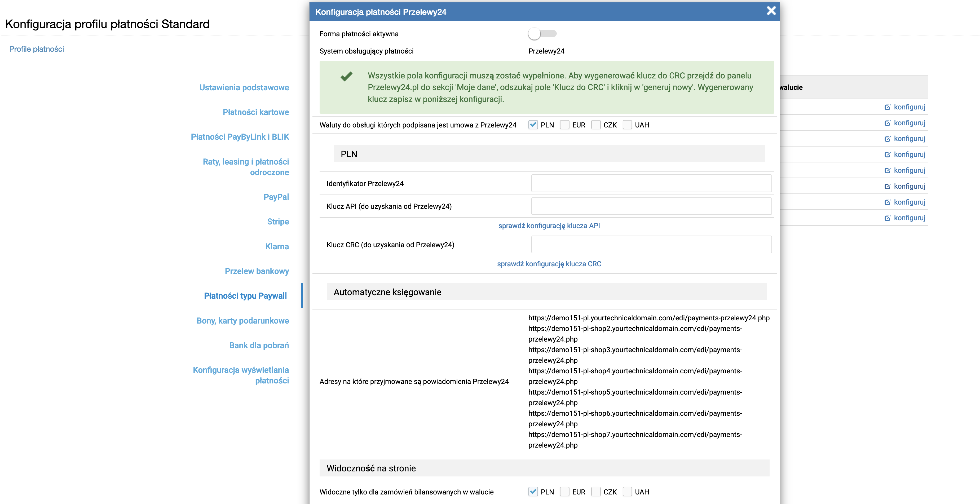The height and width of the screenshot is (504, 980).
Task: Open 'Ustawienia podstawowe' section
Action: 244,87
